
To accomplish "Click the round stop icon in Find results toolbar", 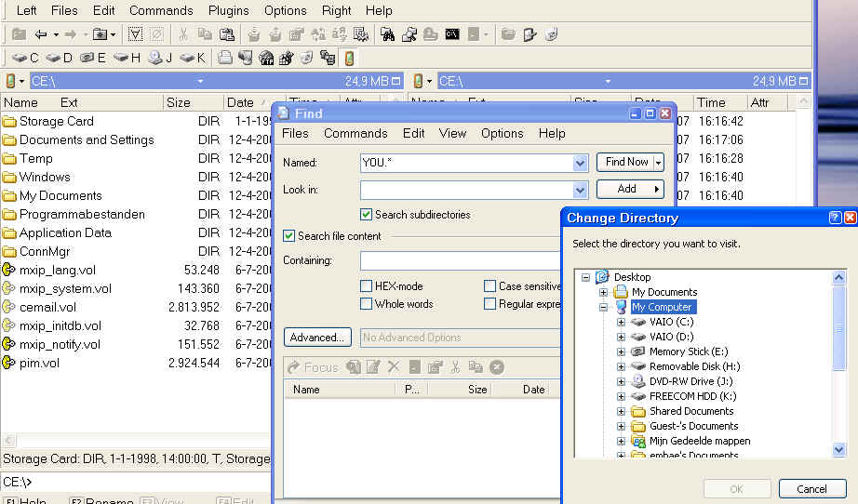I will tap(496, 367).
